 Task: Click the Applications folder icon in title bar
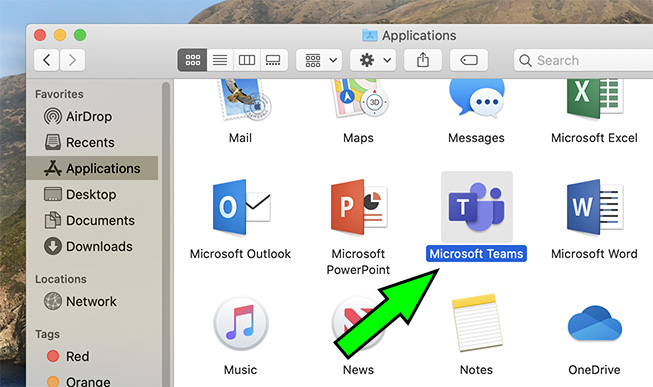point(369,35)
